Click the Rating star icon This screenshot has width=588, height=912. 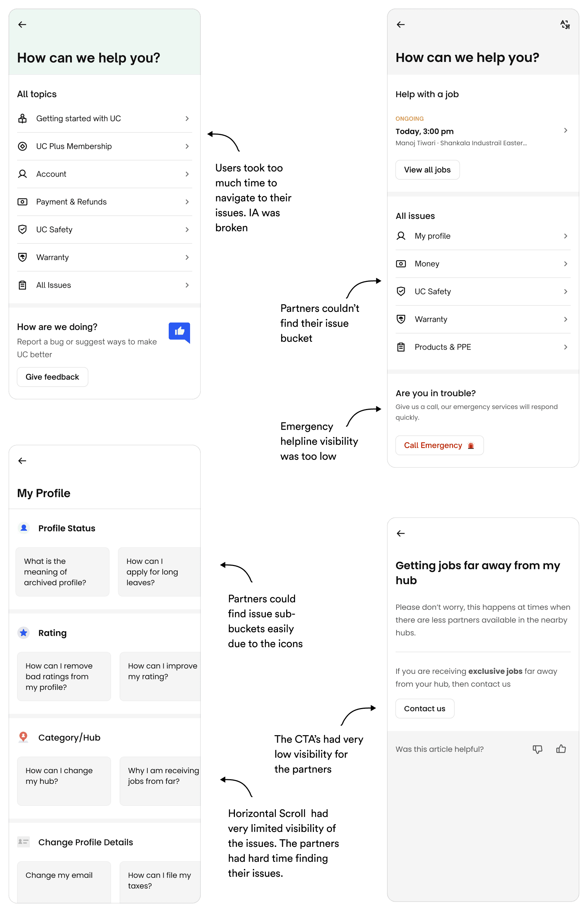(24, 633)
